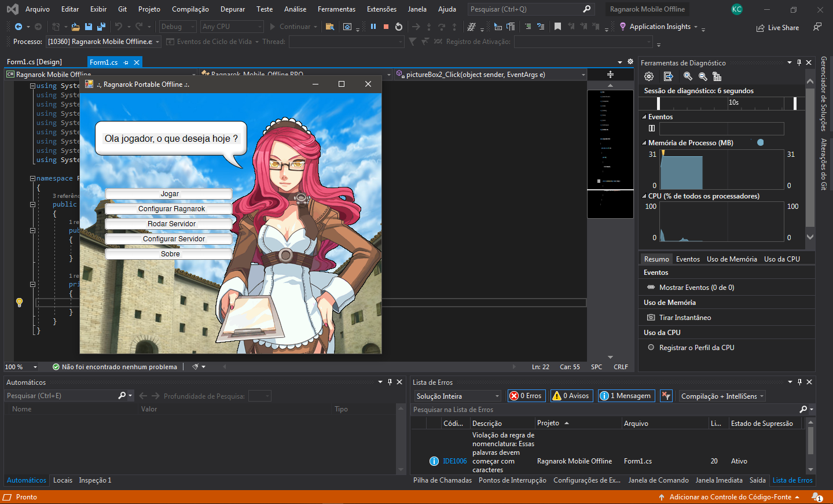Viewport: 833px width, 504px height.
Task: Toggle bookmark on the current line
Action: click(557, 27)
